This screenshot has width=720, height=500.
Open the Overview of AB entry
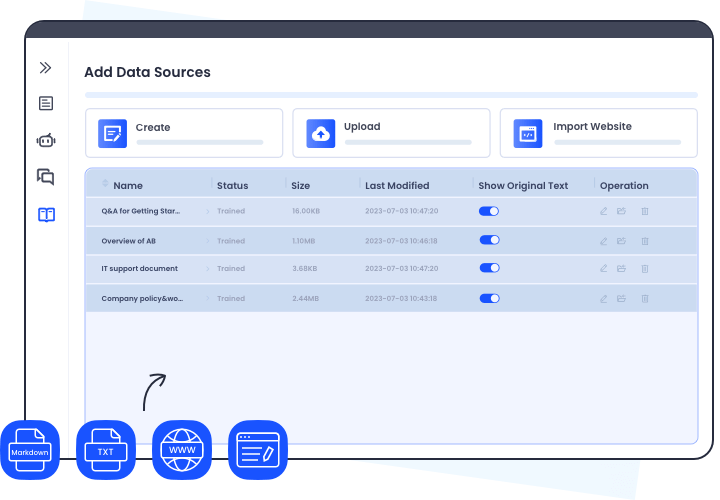[x=129, y=241]
